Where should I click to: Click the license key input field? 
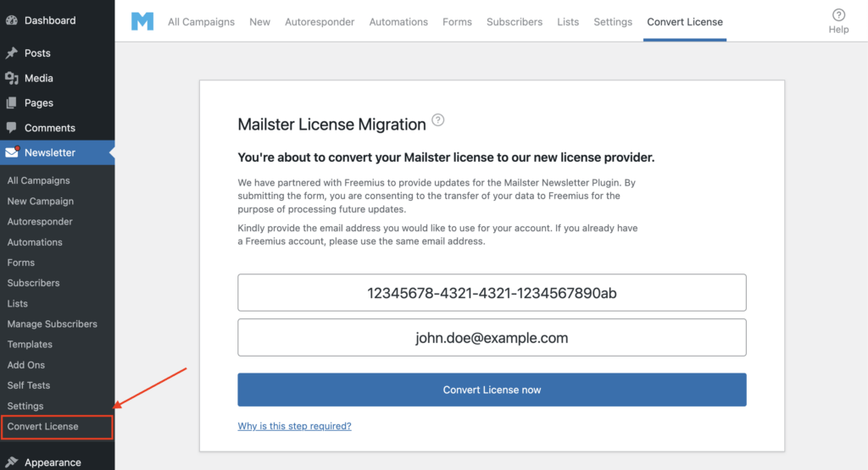pos(492,293)
